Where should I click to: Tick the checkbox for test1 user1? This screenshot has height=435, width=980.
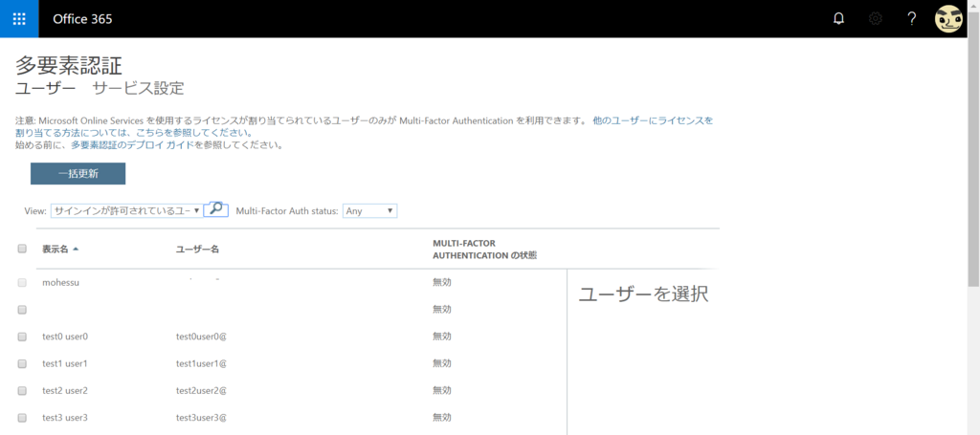pos(22,363)
